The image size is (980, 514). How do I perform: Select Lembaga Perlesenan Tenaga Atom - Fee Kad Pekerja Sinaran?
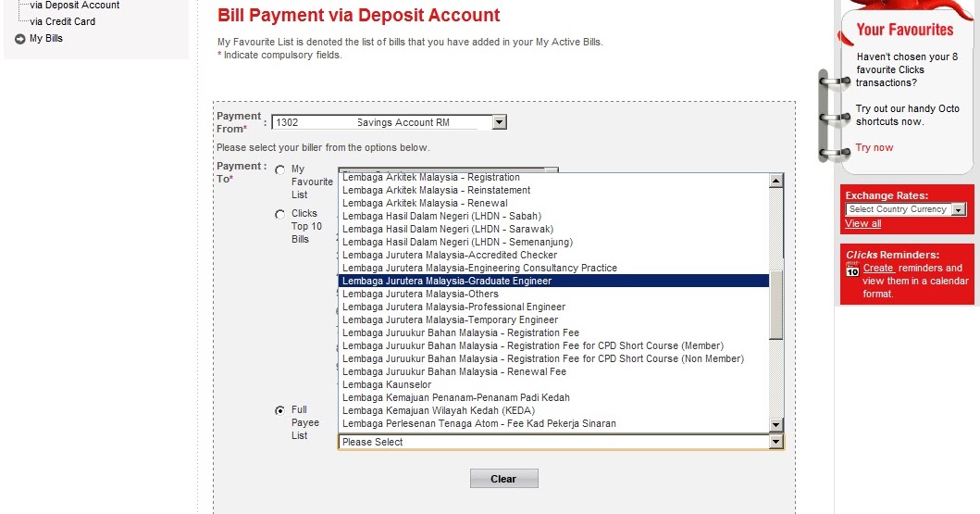point(553,423)
